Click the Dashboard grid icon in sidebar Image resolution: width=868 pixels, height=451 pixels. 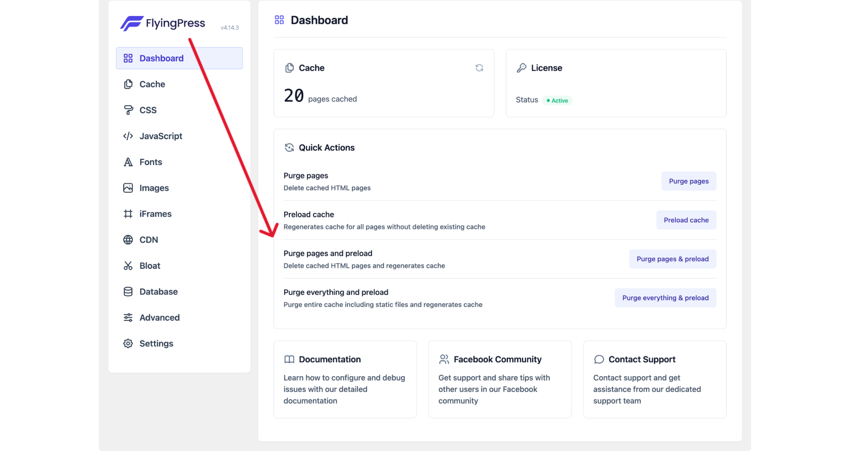coord(128,58)
